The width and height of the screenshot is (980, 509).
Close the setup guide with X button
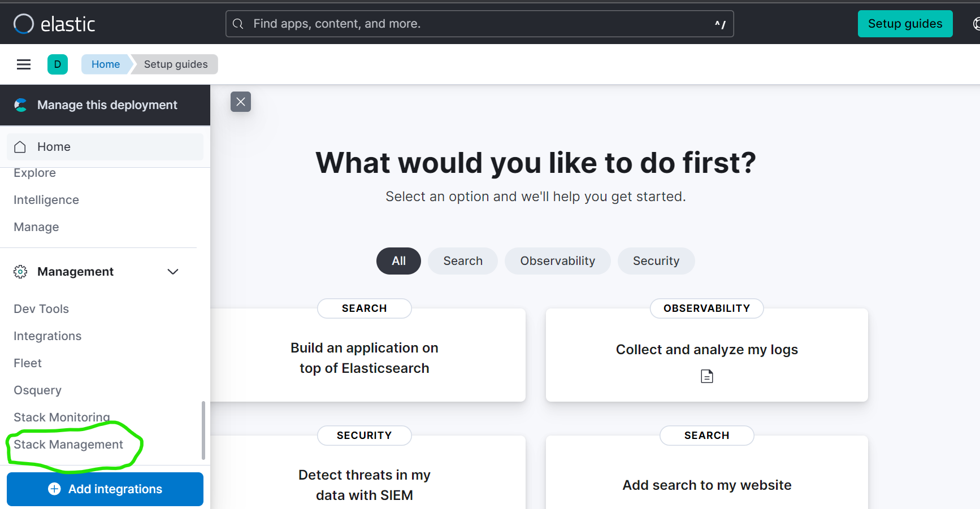[x=241, y=102]
